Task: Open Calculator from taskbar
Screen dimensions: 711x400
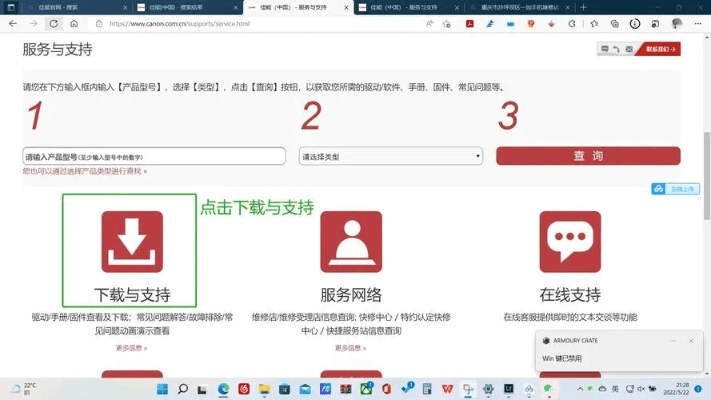Action: (x=427, y=389)
